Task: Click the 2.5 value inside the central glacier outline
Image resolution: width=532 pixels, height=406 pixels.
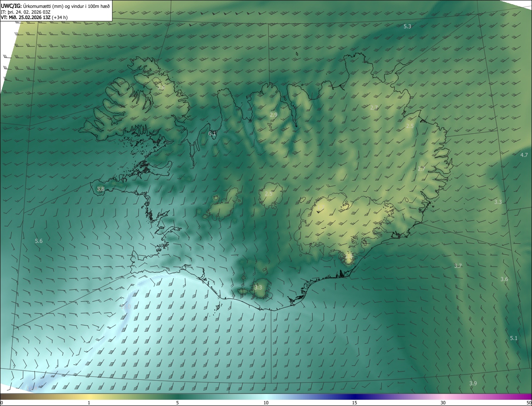Action: tap(268, 193)
